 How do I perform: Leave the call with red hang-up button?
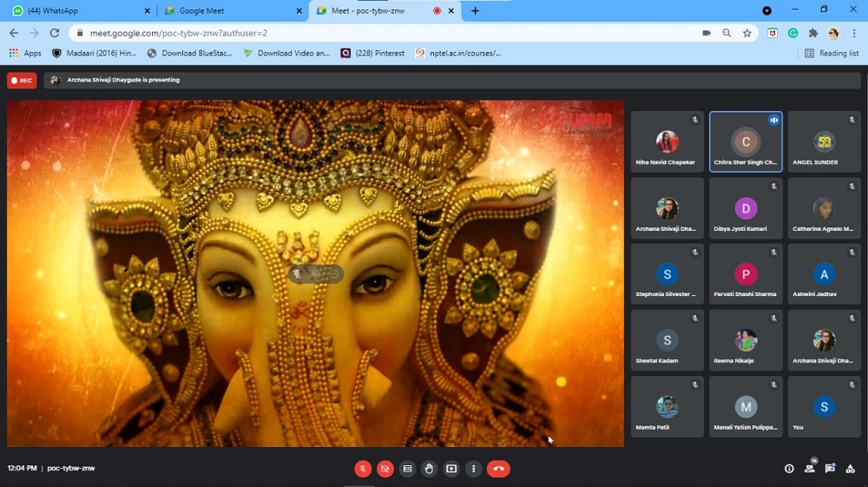498,469
